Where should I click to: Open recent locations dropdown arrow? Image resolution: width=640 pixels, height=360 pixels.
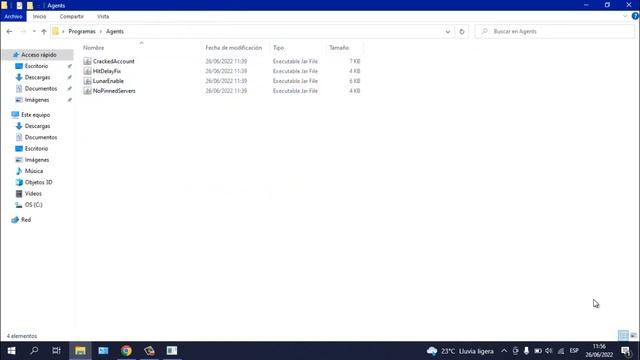pos(34,31)
